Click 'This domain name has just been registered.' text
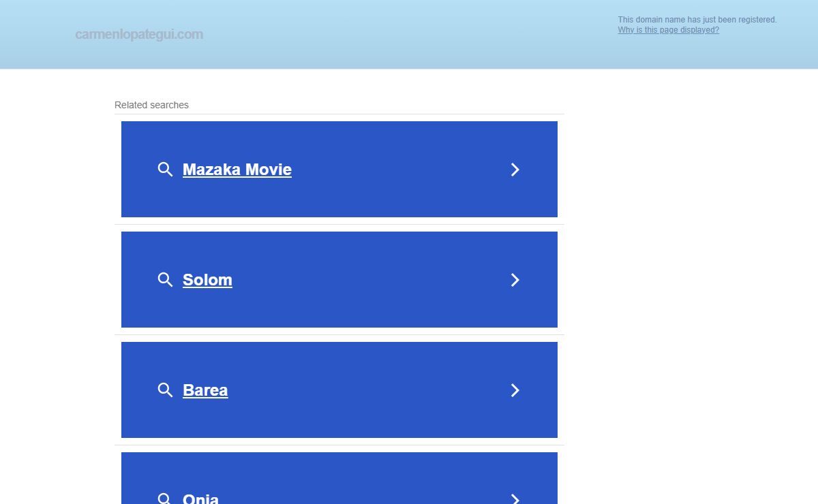This screenshot has height=504, width=818. click(x=697, y=20)
